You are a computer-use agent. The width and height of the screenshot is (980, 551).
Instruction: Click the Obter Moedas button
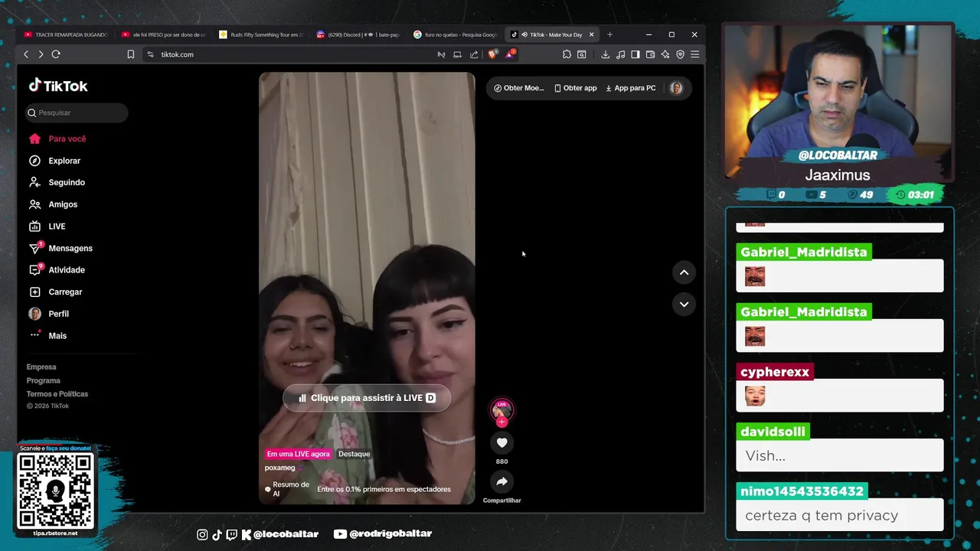coord(518,88)
